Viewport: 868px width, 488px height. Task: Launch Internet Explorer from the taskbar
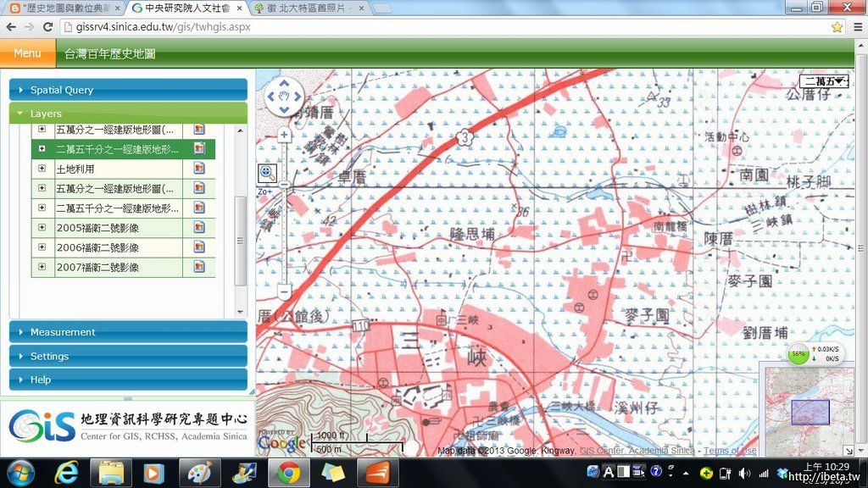67,473
